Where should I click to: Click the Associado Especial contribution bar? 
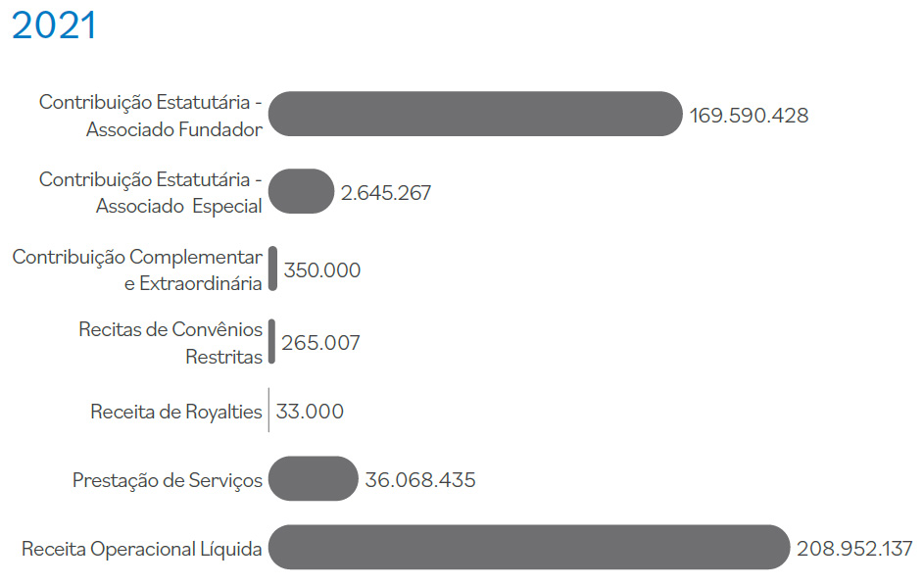coord(301,191)
